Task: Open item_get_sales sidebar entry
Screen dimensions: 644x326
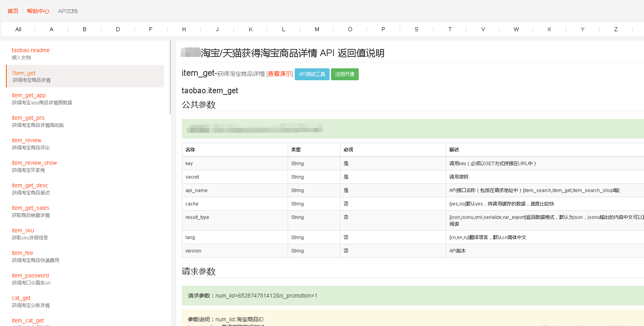Action: point(85,211)
